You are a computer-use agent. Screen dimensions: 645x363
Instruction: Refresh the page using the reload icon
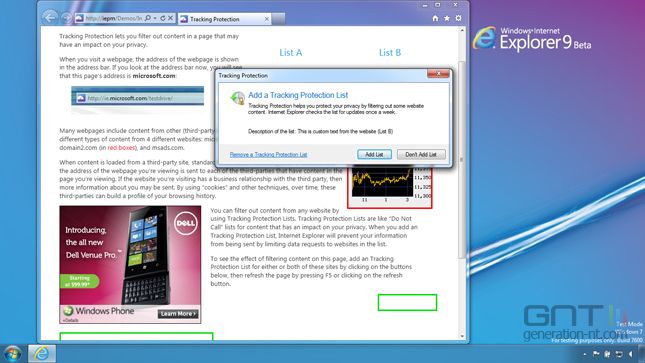click(x=162, y=19)
